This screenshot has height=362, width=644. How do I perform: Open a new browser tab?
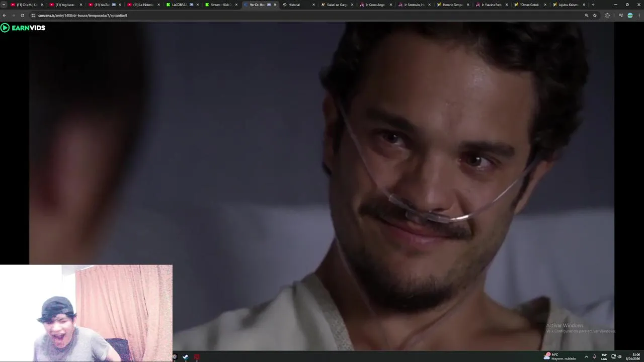(x=593, y=5)
